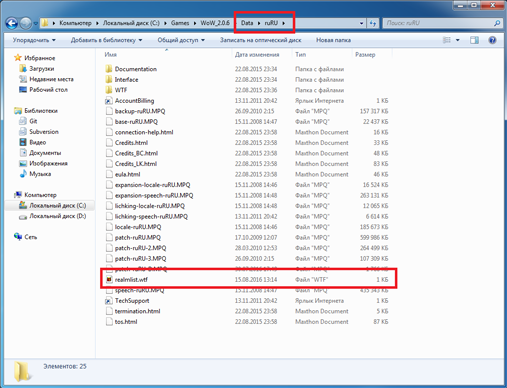This screenshot has height=388, width=507.
Task: Select the realmlist.wtf file icon
Action: pyautogui.click(x=109, y=279)
